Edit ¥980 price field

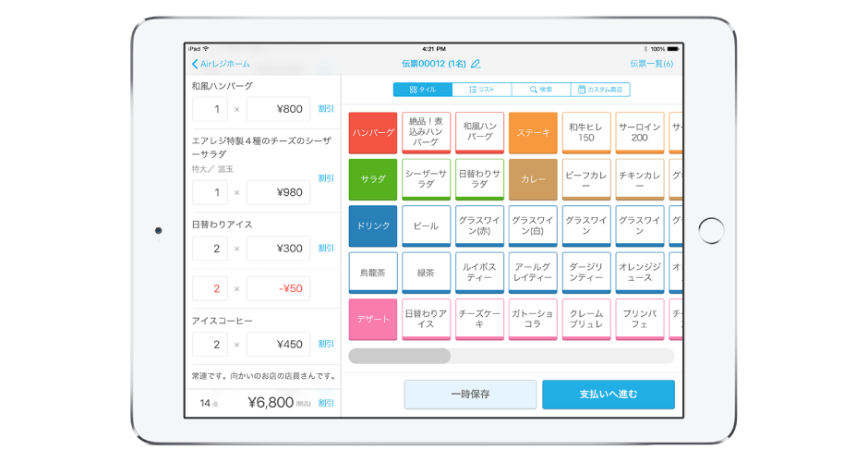tap(279, 193)
